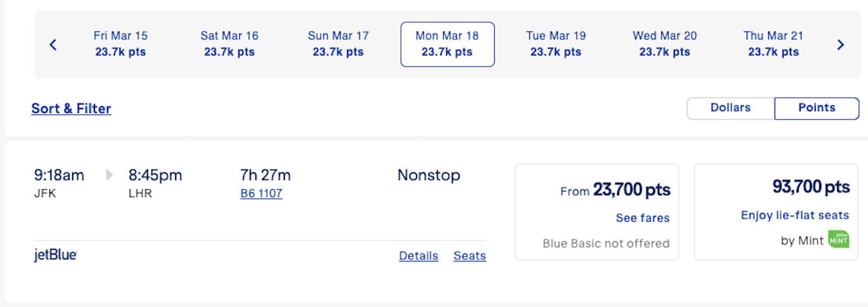
Task: Select the 93,700 pts Mint fare card
Action: tap(776, 212)
